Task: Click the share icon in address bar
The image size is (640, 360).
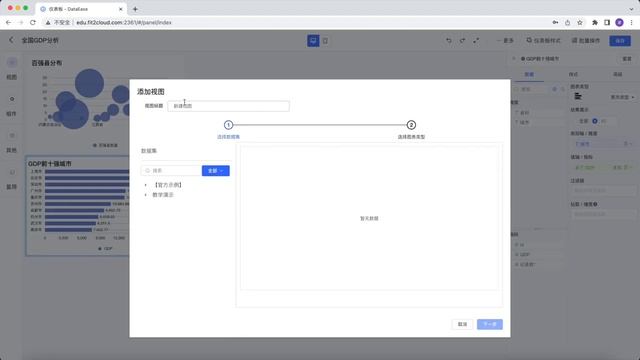Action: 567,22
